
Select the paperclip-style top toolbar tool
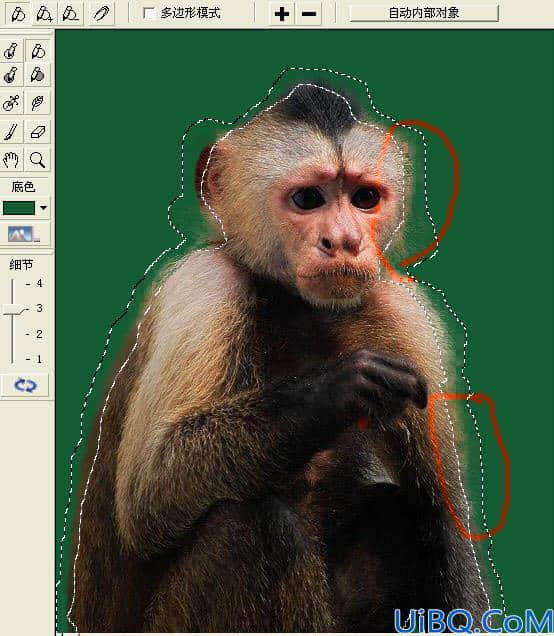tap(101, 14)
